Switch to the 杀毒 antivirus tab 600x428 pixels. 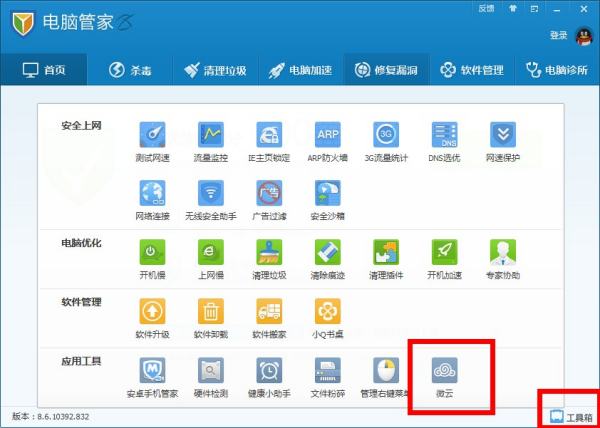click(130, 70)
